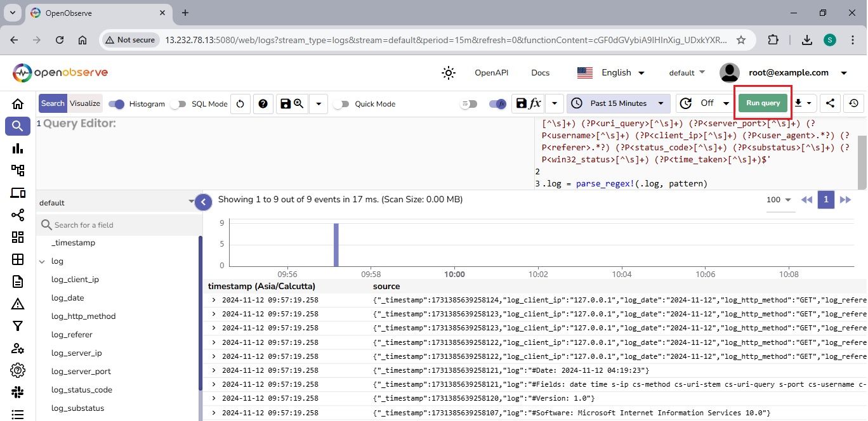Open the Home page in sidebar
Viewport: 868px width, 421px height.
18,104
